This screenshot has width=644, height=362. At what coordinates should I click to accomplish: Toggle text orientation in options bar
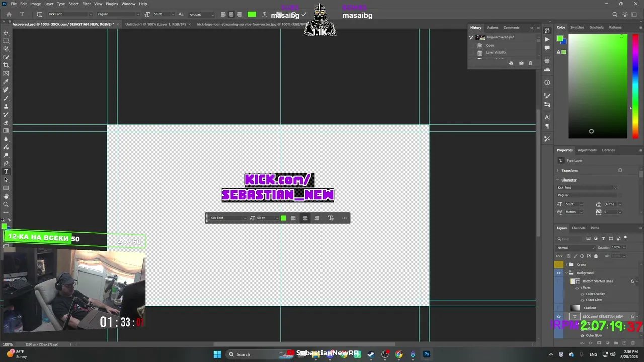40,14
